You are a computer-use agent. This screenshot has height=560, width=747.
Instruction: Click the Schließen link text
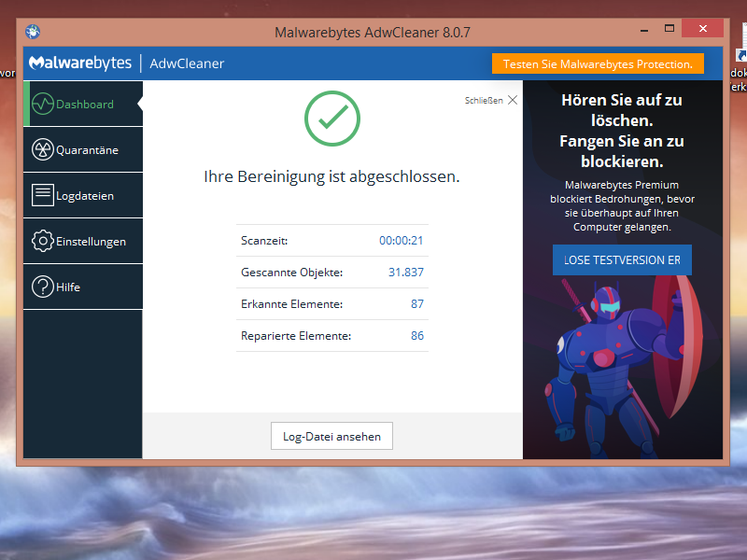point(484,101)
